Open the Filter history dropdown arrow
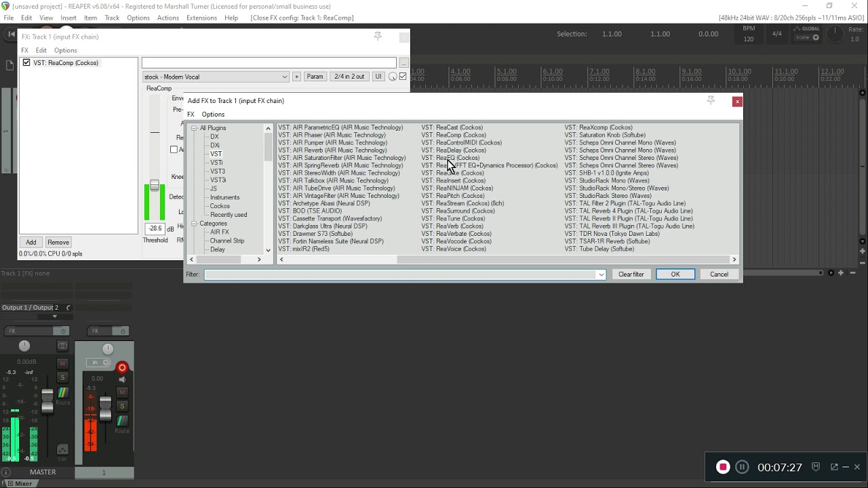This screenshot has width=868, height=488. coord(601,274)
